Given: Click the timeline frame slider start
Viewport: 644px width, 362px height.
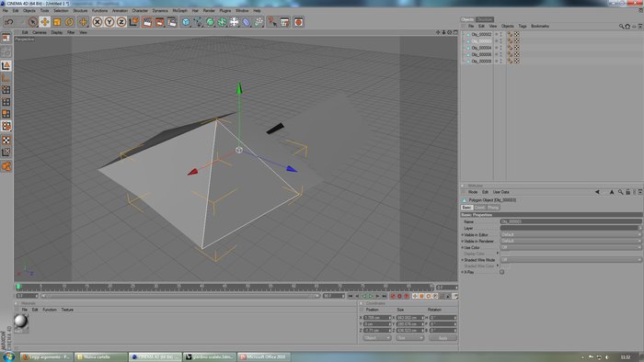Looking at the screenshot, I should pos(18,286).
